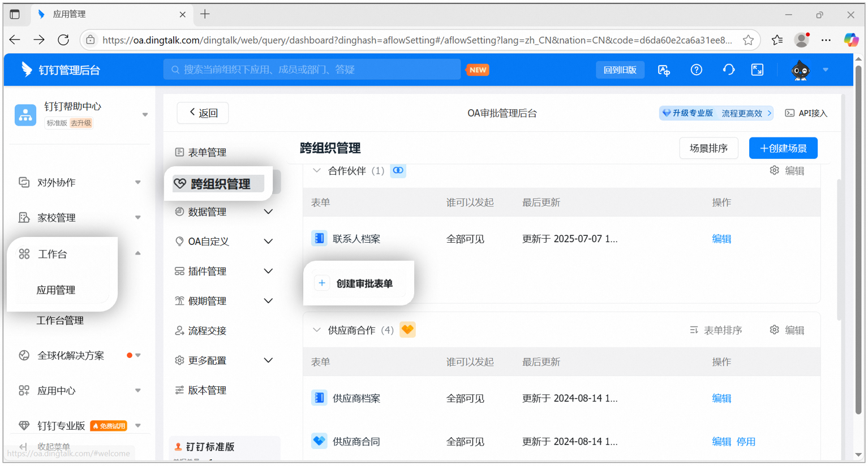Expand the 钉钉专业版 sidebar menu

(138, 425)
